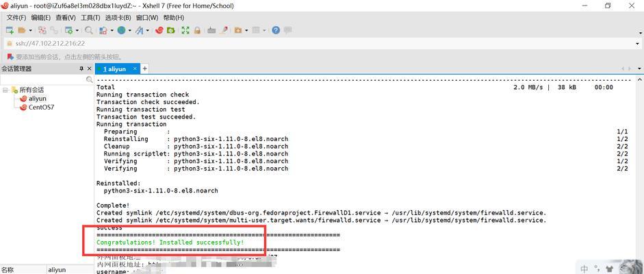Click the Open Session folder icon

[22, 30]
